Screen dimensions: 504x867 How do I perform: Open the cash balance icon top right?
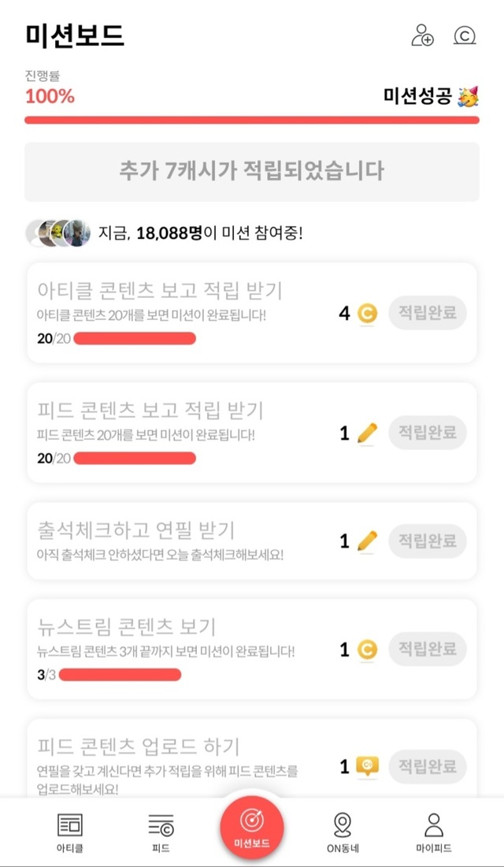pos(465,35)
